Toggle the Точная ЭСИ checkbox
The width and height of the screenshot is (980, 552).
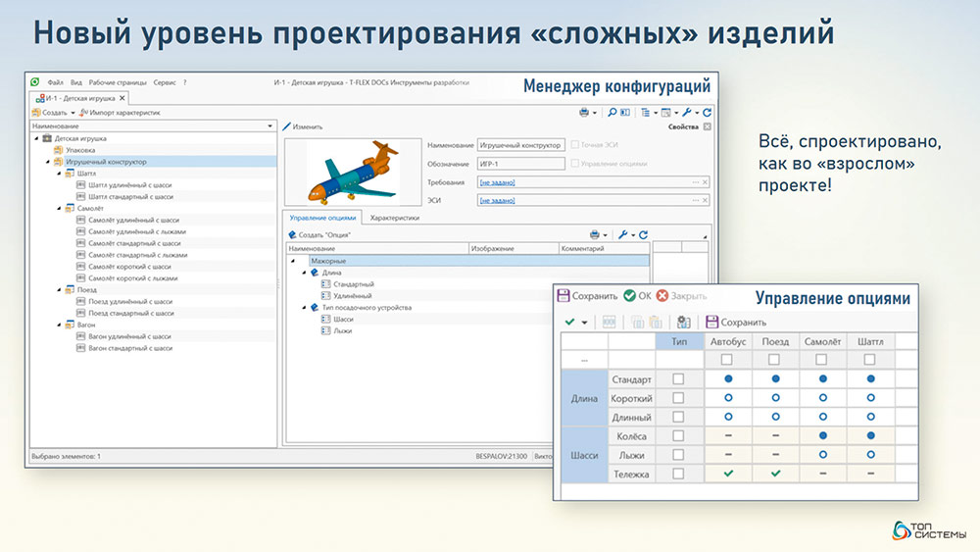tap(574, 144)
